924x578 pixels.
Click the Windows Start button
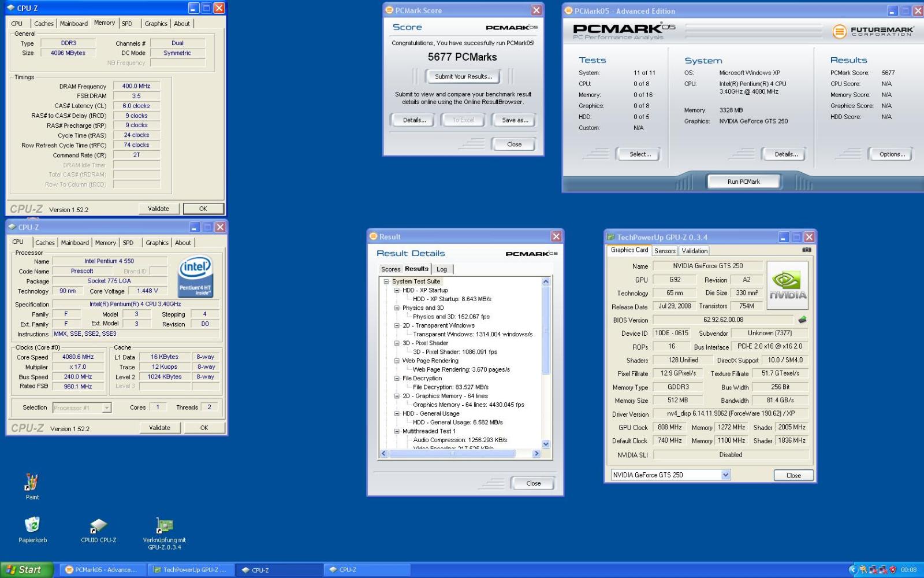(x=27, y=570)
